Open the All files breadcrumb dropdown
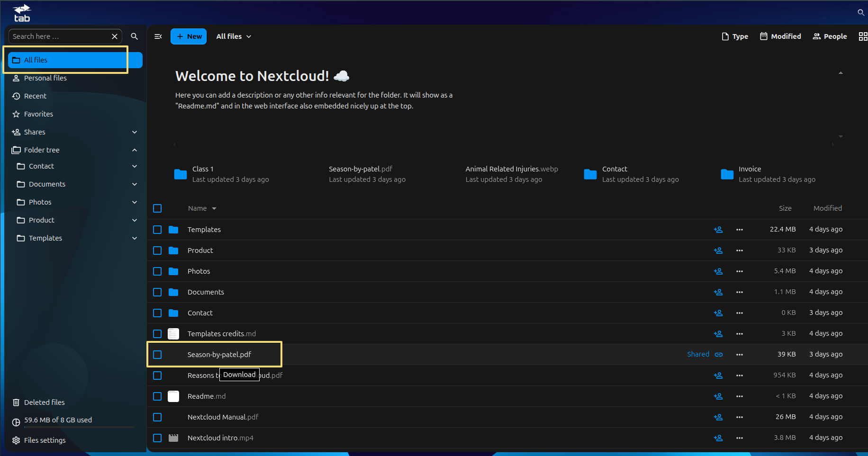The image size is (868, 456). click(x=234, y=36)
